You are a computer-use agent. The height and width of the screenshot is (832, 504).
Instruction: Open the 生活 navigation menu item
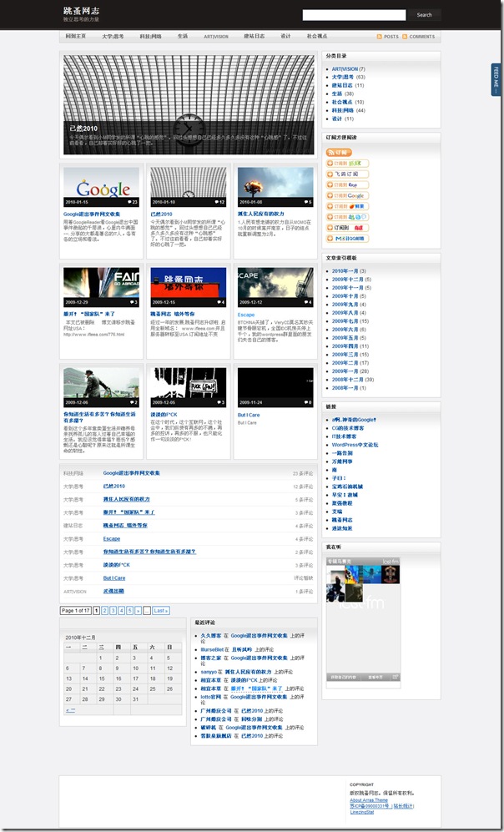183,36
